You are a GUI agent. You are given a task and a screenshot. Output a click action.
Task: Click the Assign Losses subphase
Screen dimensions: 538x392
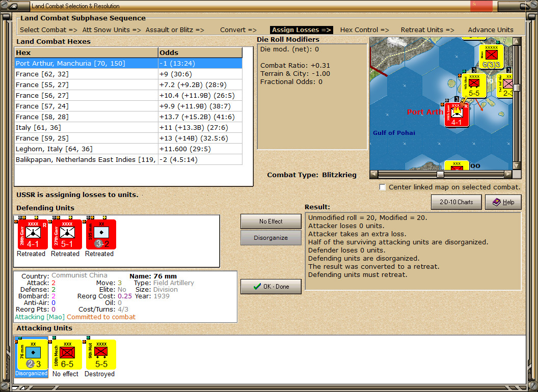(301, 30)
